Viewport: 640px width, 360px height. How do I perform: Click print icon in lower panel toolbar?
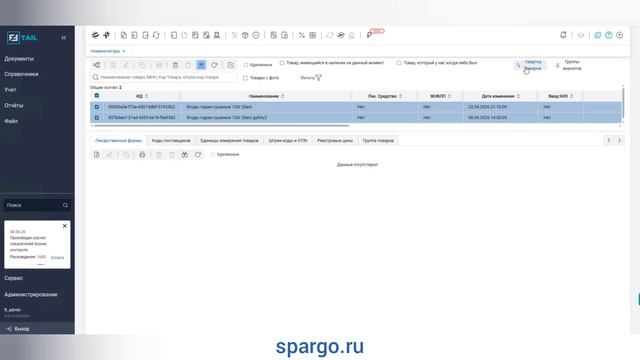[142, 155]
